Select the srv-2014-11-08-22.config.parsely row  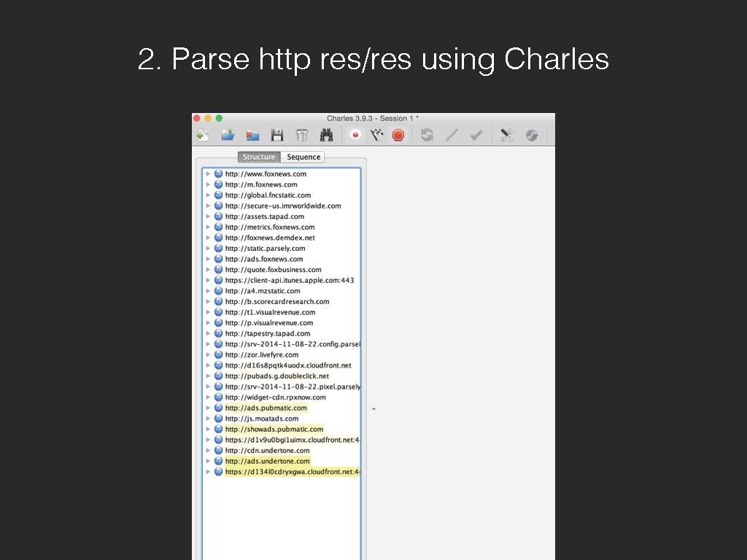(282, 344)
